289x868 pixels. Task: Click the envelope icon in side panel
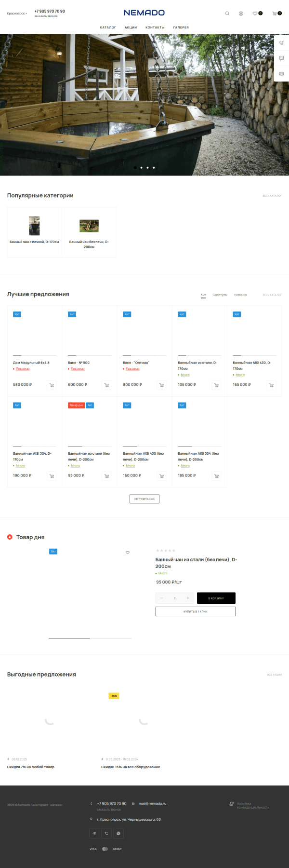click(x=281, y=74)
